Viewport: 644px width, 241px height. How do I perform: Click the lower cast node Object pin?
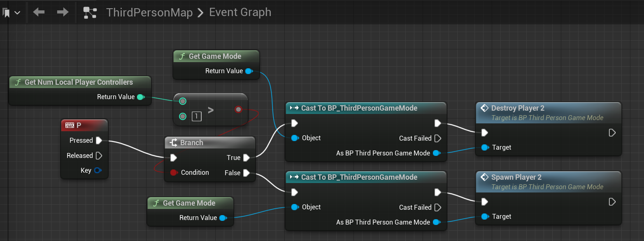click(295, 207)
